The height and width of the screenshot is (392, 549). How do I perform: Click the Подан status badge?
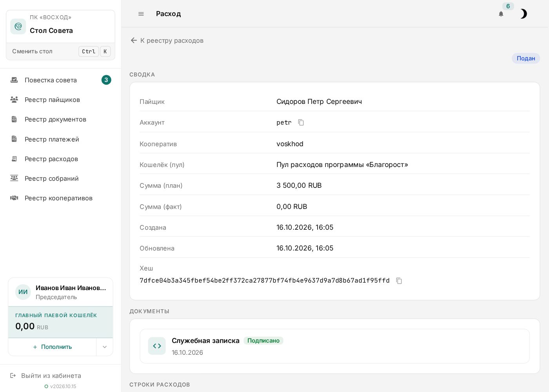point(526,58)
